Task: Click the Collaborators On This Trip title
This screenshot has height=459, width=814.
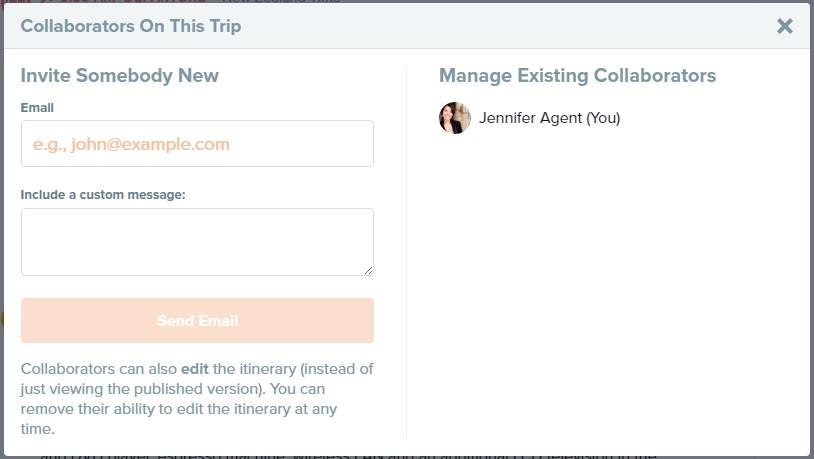Action: tap(131, 26)
